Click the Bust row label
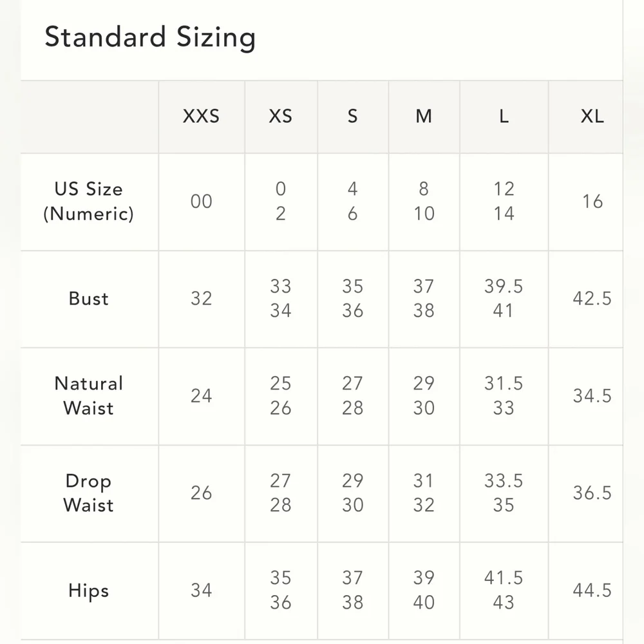The height and width of the screenshot is (644, 644). (89, 299)
